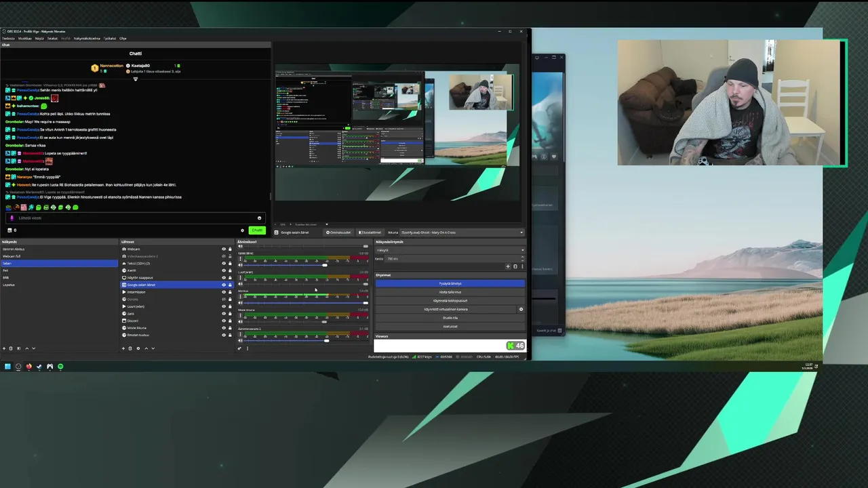The image size is (868, 488).
Task: Remove the scene transition with the trash icon
Action: click(515, 266)
